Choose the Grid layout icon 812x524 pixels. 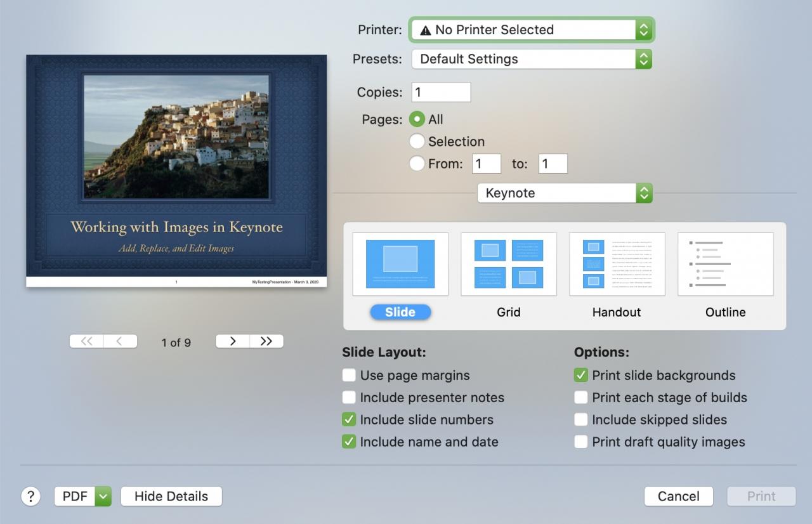[x=509, y=264]
